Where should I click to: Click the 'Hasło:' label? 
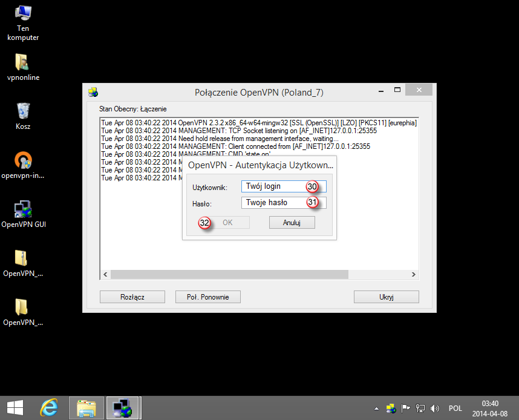coord(202,204)
